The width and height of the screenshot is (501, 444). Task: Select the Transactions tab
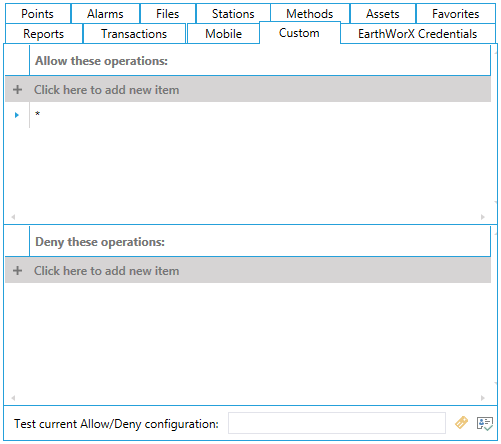[x=134, y=34]
